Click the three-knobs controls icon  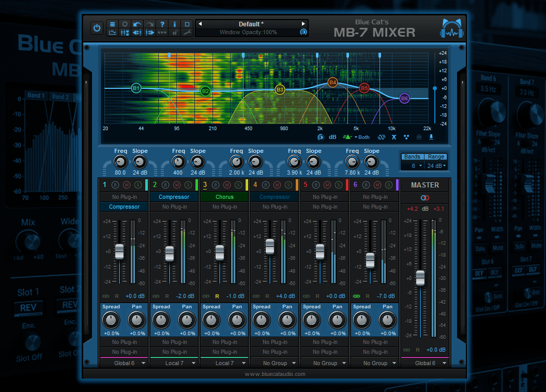162,33
